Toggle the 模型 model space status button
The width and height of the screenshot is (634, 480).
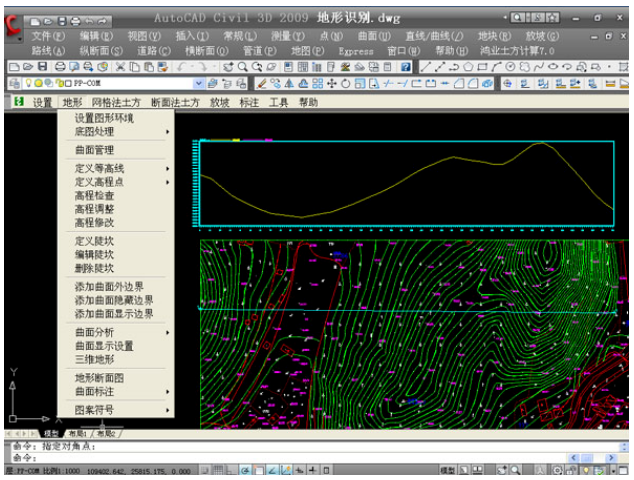(448, 470)
